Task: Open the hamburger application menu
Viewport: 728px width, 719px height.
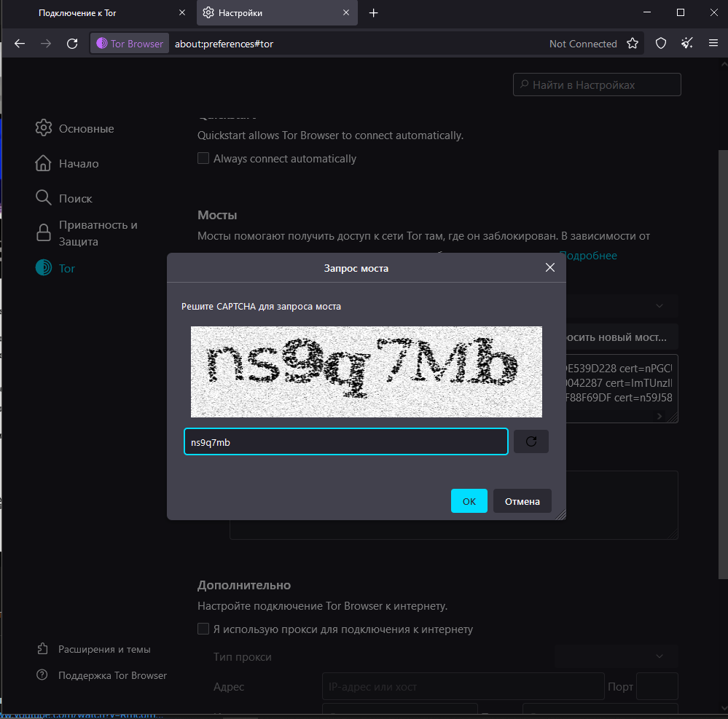Action: click(713, 44)
